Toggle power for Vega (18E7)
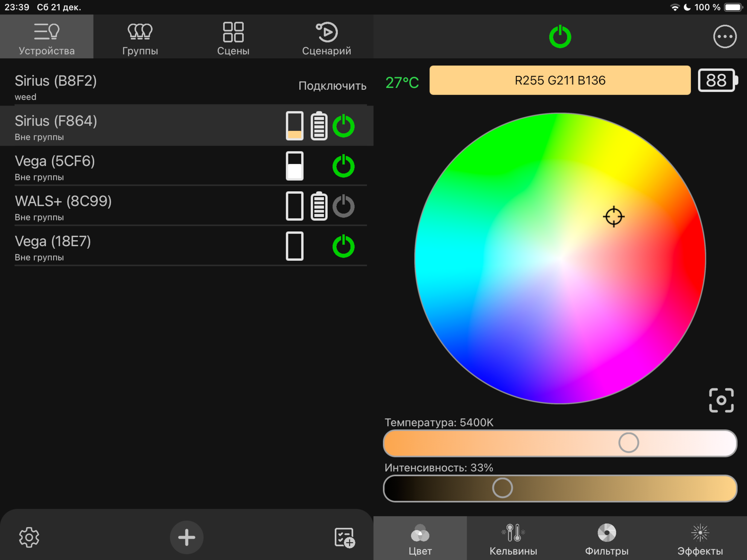 coord(343,246)
